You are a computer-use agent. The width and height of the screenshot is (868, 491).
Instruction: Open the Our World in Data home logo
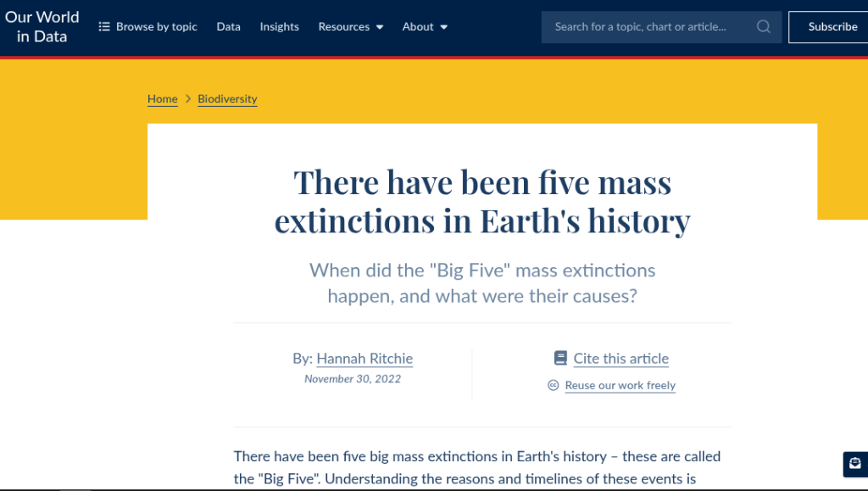(x=42, y=26)
